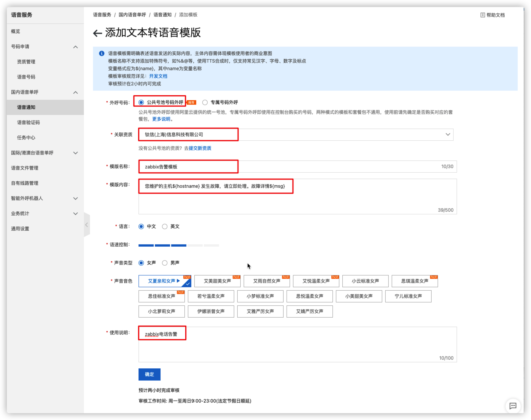
Task: Open the 开发文档 link
Action: 158,76
